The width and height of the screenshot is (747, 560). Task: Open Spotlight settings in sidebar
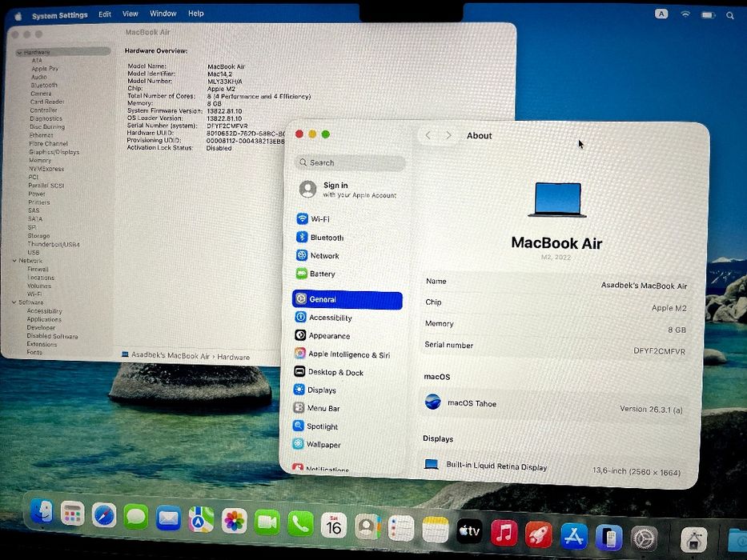coord(315,426)
